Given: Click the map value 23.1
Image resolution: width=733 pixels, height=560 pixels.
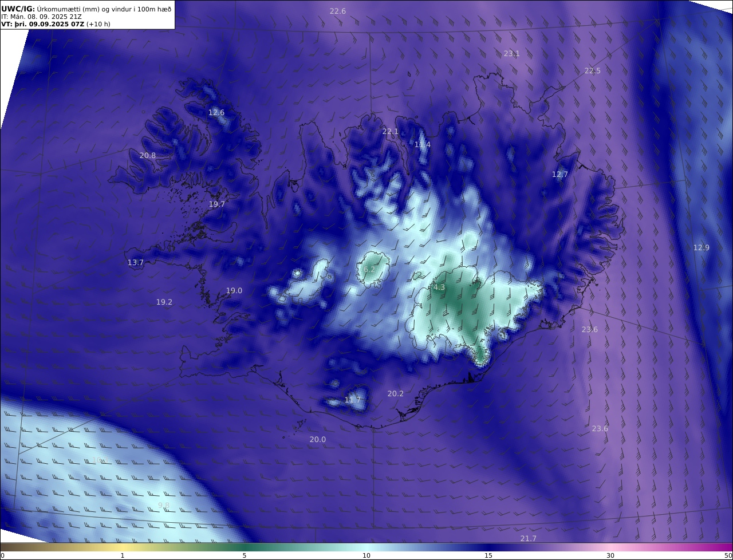Looking at the screenshot, I should click(512, 54).
